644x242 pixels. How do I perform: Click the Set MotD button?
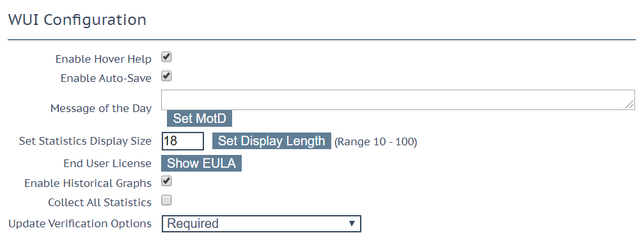click(x=199, y=118)
